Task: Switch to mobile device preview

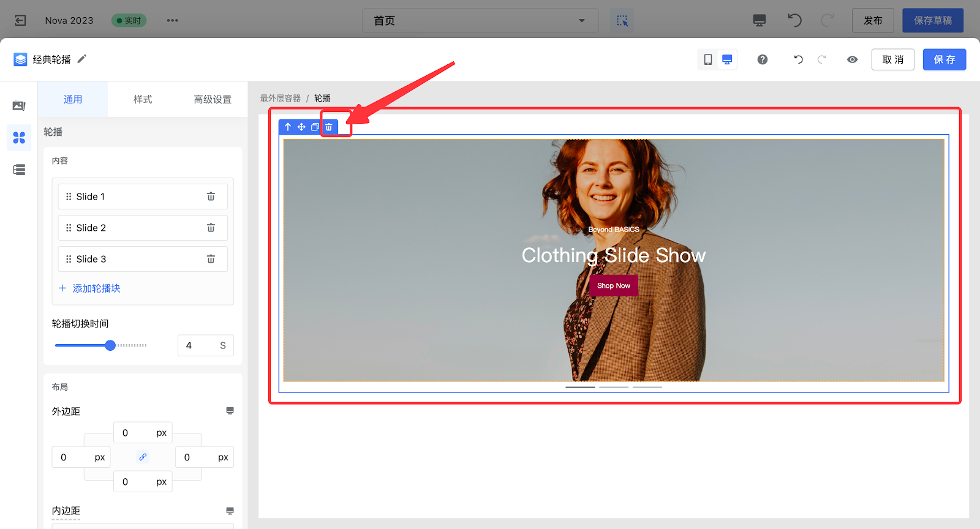Action: [708, 59]
